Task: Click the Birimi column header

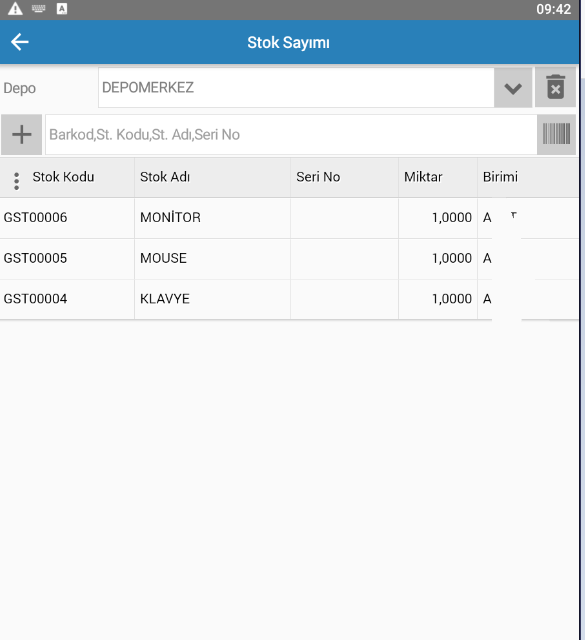Action: pos(500,177)
